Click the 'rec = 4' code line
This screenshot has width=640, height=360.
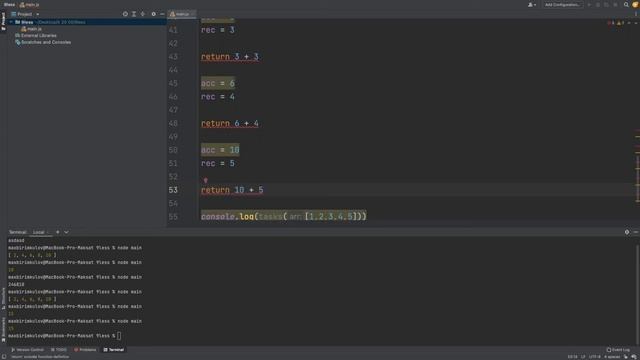point(218,97)
